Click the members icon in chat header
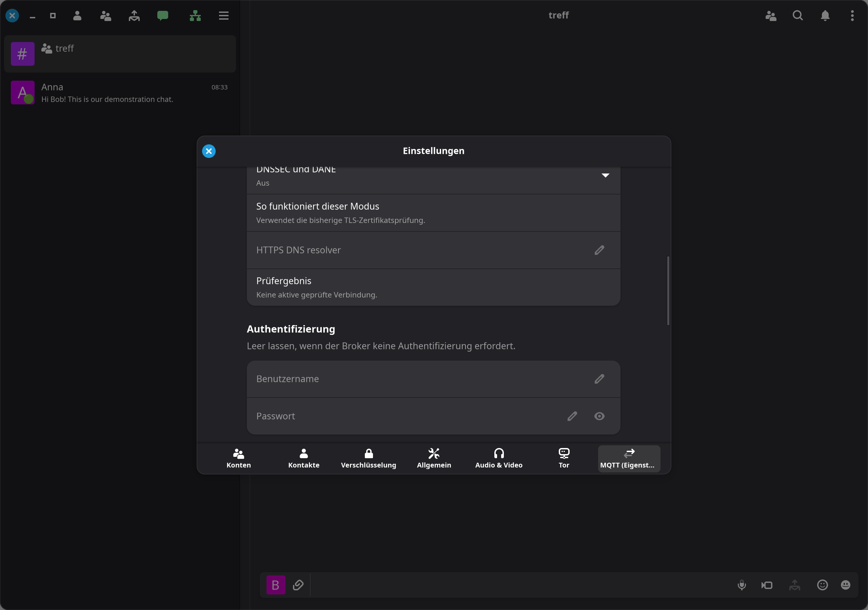 pyautogui.click(x=771, y=16)
